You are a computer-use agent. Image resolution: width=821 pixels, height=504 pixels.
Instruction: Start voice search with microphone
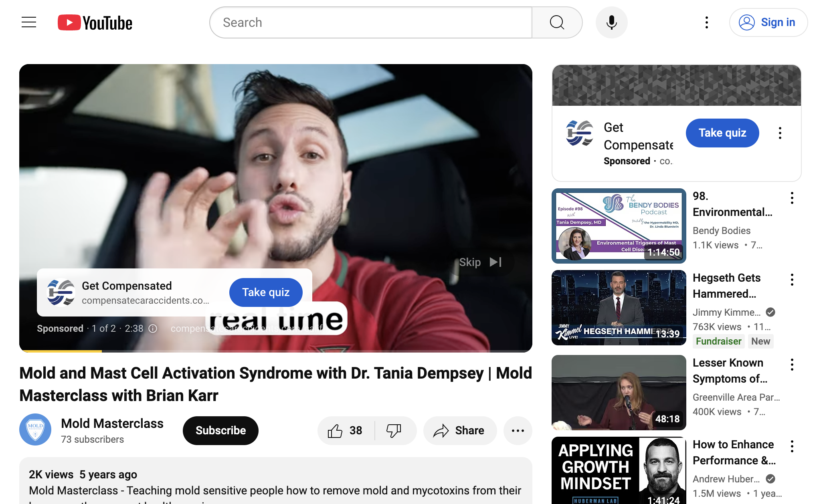click(x=611, y=22)
